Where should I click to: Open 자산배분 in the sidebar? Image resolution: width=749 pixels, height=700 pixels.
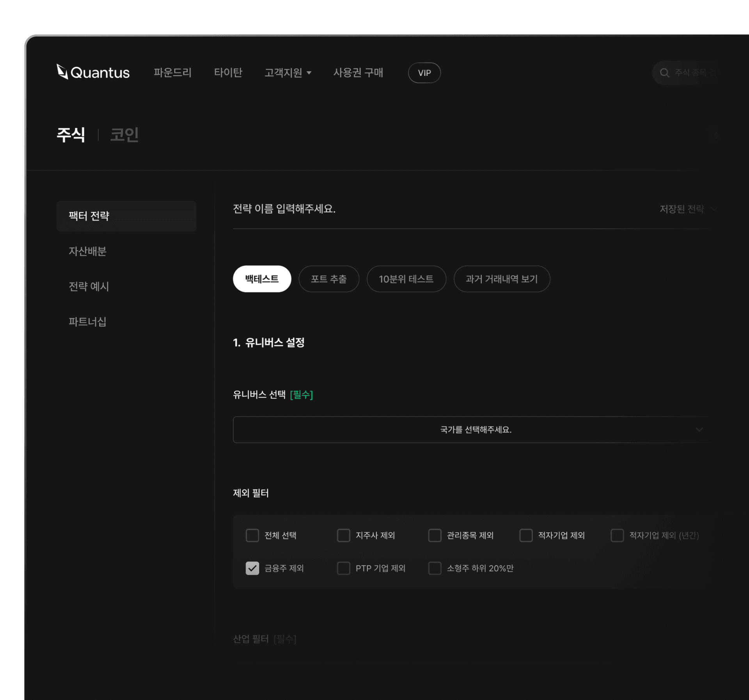click(88, 252)
